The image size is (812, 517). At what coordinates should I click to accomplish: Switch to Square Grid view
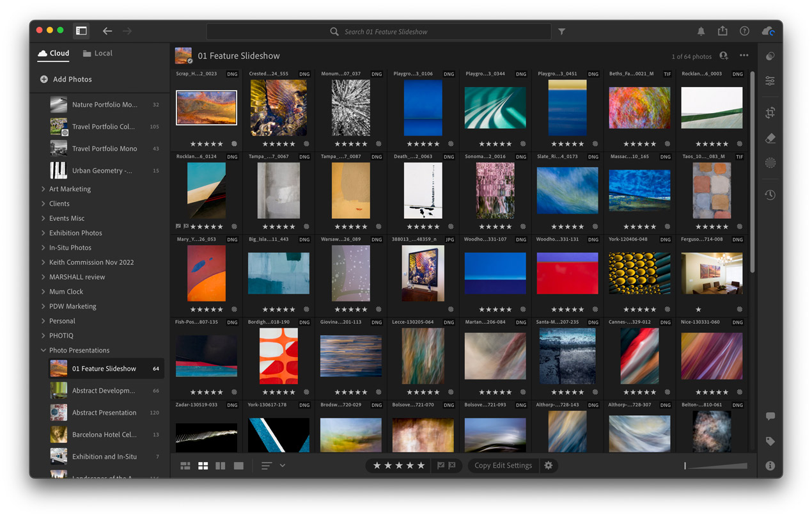tap(203, 466)
